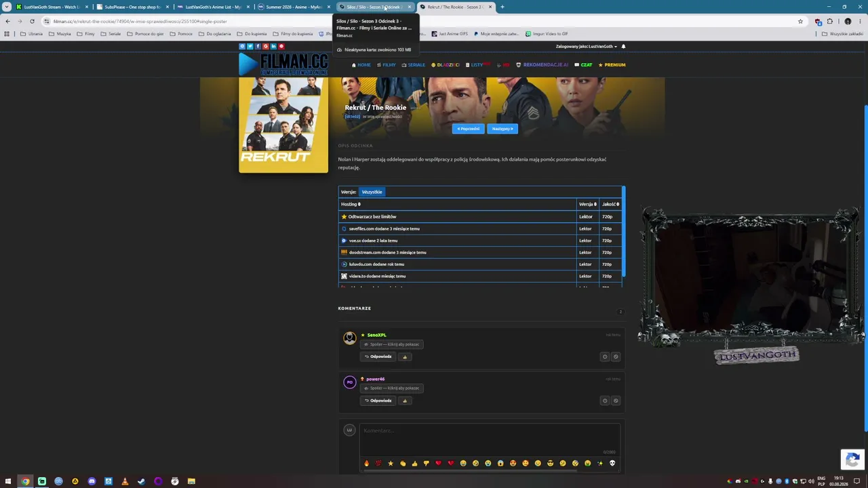
Task: Switch to the LustVanGoth Stream tab
Action: [x=51, y=7]
